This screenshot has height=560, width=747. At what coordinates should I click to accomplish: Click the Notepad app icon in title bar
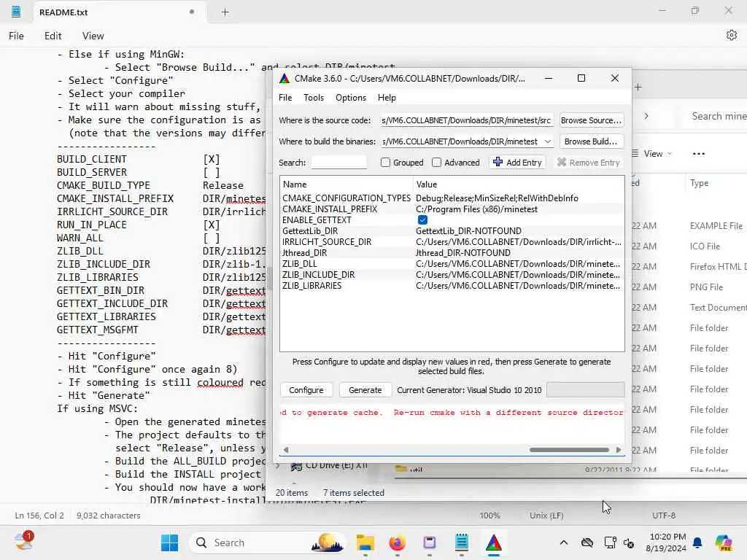pyautogui.click(x=16, y=12)
